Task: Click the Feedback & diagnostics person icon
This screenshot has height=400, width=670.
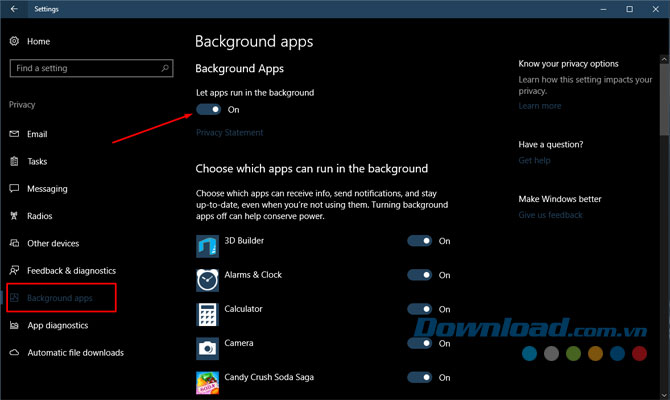Action: (x=14, y=271)
